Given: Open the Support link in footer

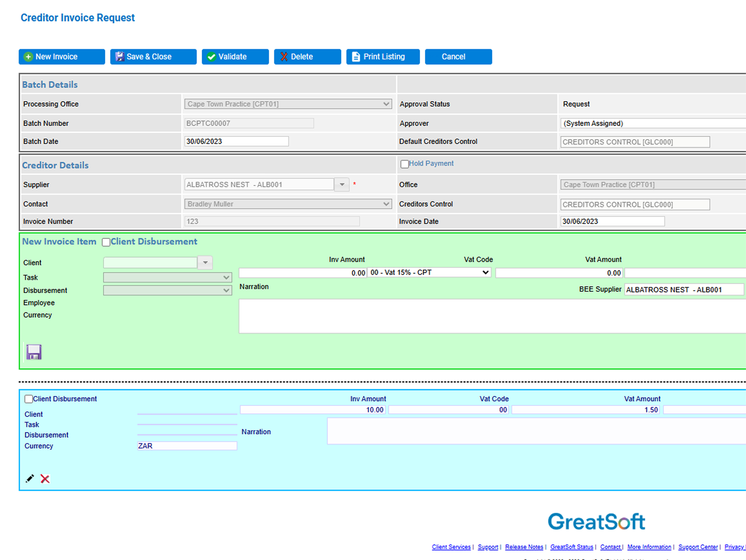Looking at the screenshot, I should pos(488,547).
